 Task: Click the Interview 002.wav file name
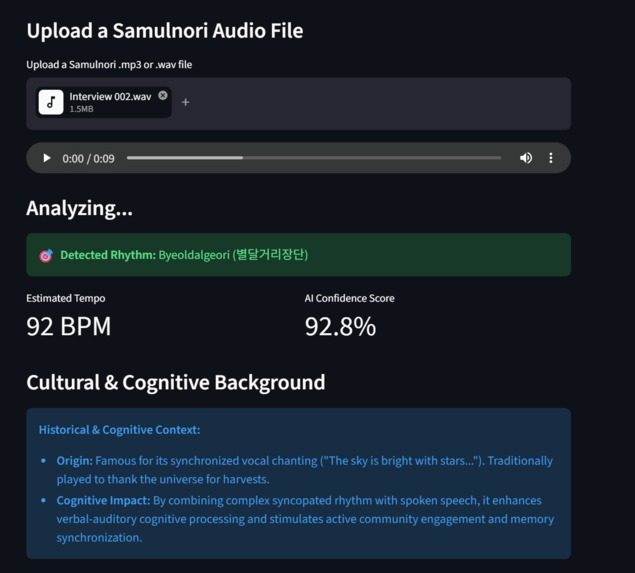point(110,96)
